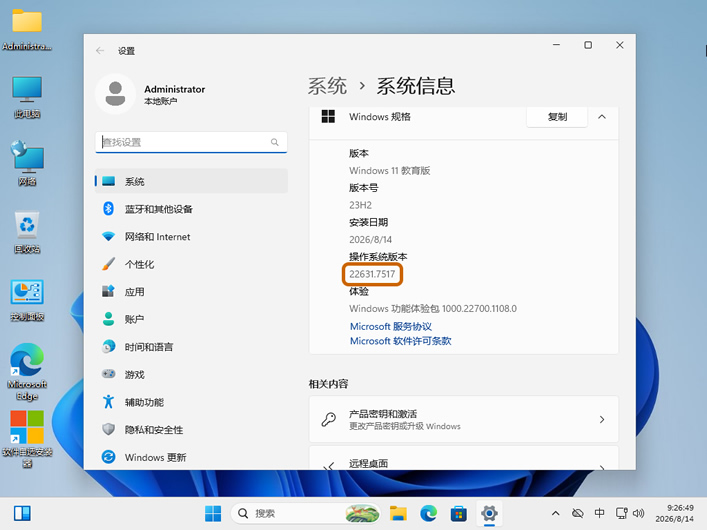The width and height of the screenshot is (707, 530).
Task: Click the Settings gear on the taskbar
Action: 489,513
